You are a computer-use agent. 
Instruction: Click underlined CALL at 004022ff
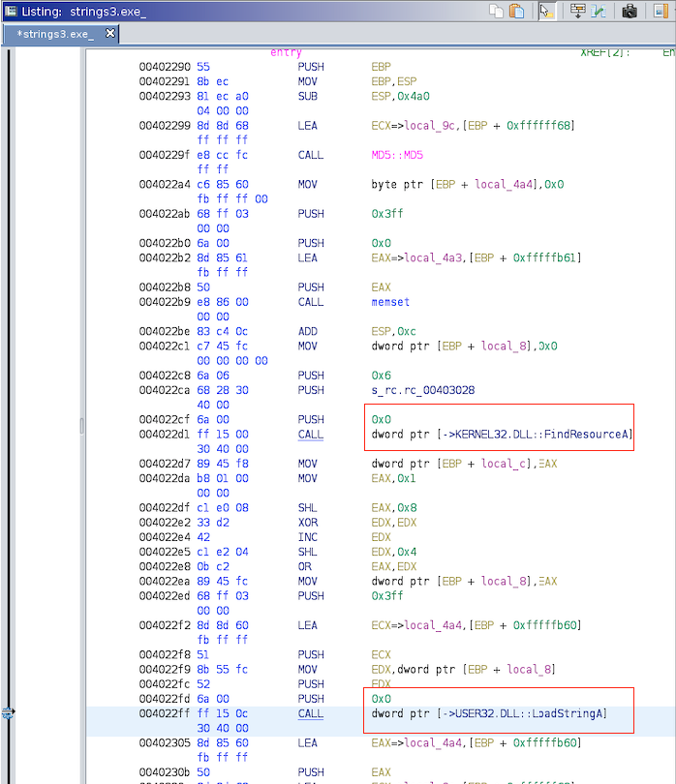click(x=311, y=713)
